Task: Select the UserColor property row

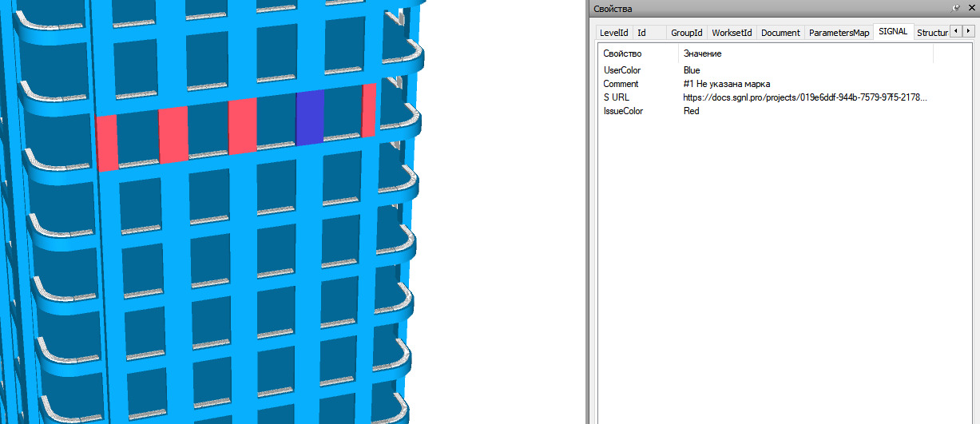Action: coord(766,70)
